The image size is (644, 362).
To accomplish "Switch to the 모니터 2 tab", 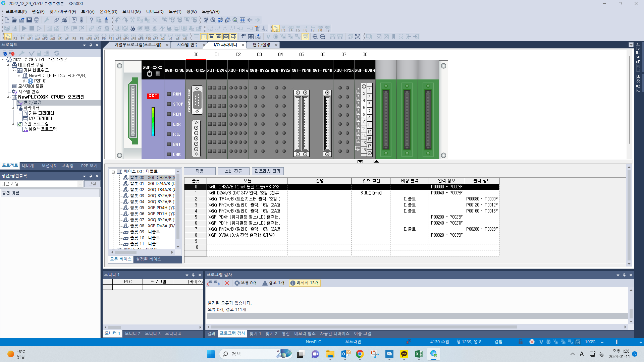I will (x=132, y=334).
